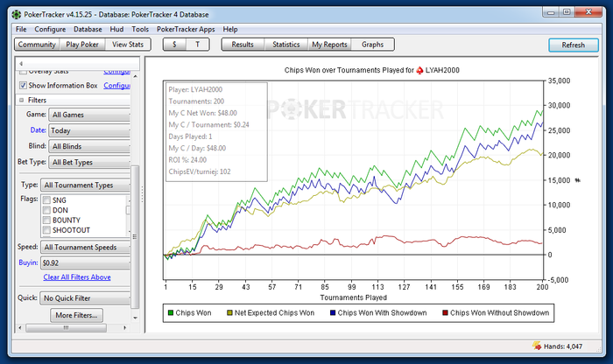Click the blue Buyin filter label
Image resolution: width=613 pixels, height=364 pixels.
pyautogui.click(x=28, y=262)
